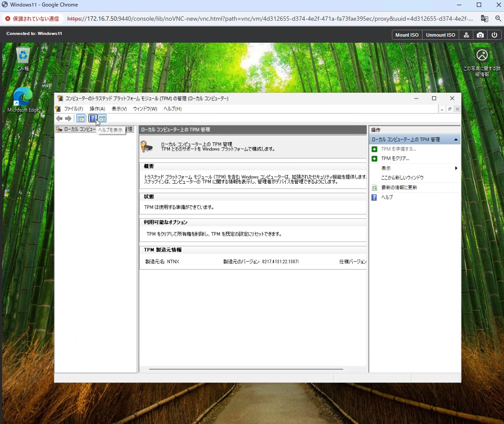Click the Unmount ISO button
This screenshot has width=504, height=424.
pos(440,35)
